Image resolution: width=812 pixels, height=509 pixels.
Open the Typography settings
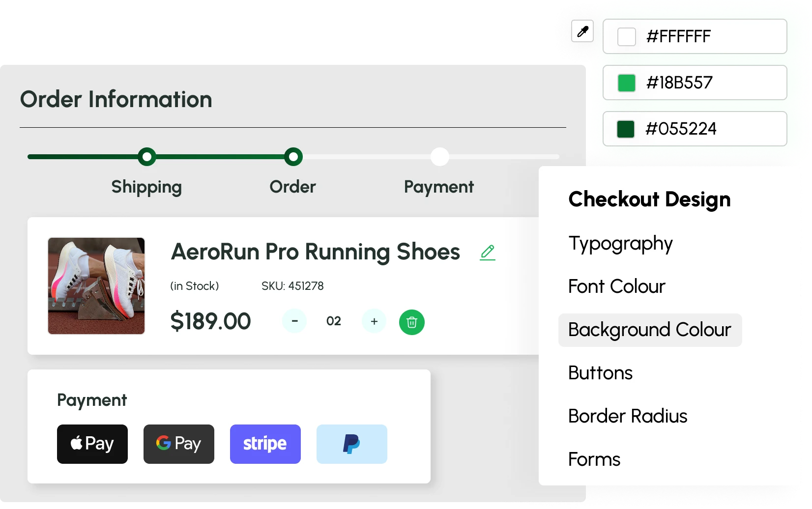coord(620,244)
